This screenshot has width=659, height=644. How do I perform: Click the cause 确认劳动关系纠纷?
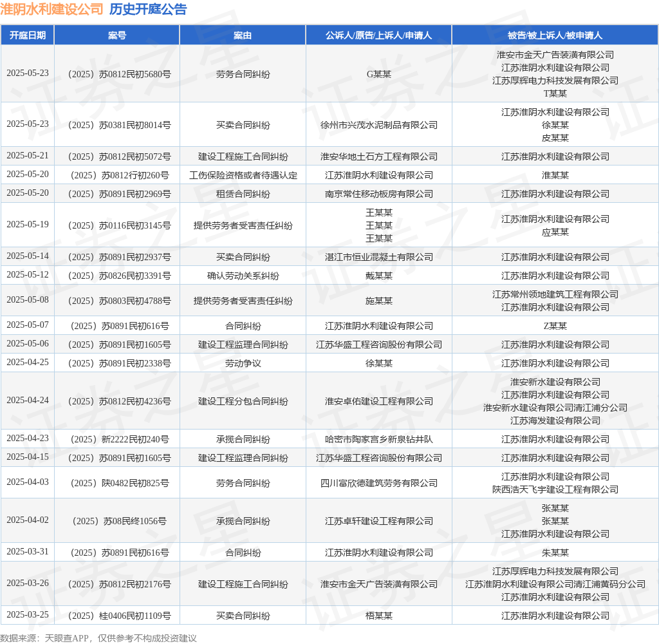click(243, 276)
